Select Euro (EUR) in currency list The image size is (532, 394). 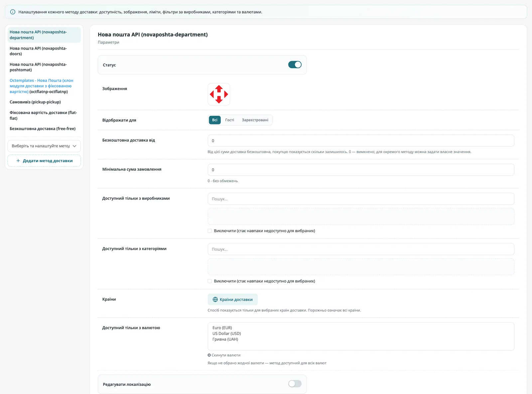coord(222,328)
